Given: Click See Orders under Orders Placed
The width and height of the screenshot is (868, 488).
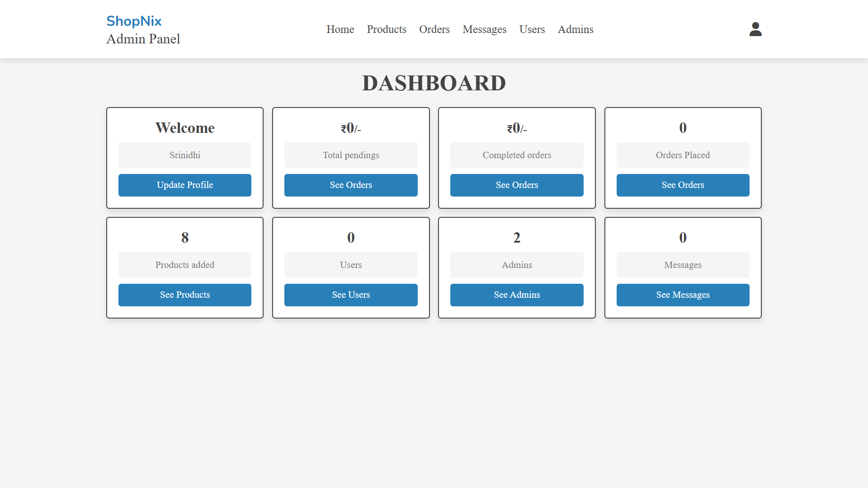Looking at the screenshot, I should [x=683, y=185].
